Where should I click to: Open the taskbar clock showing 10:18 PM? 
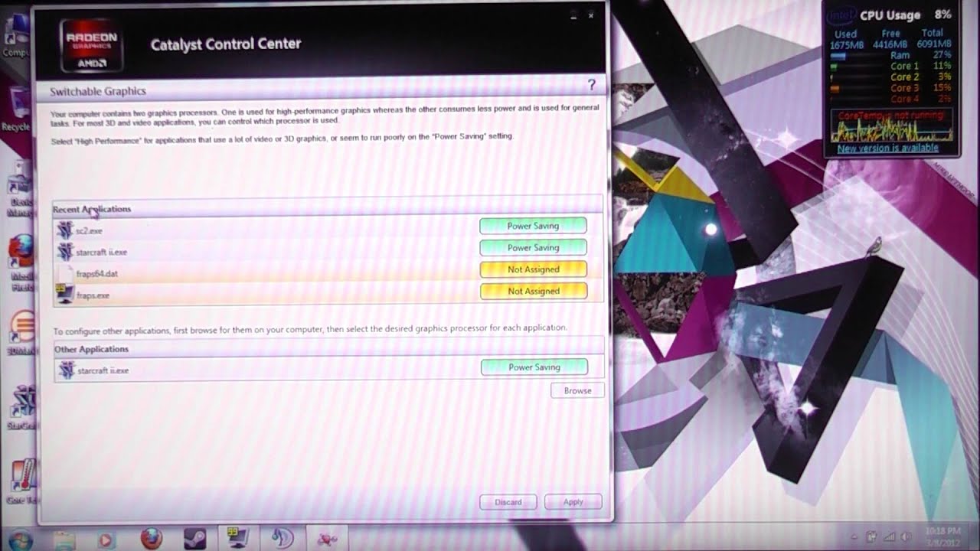point(942,536)
